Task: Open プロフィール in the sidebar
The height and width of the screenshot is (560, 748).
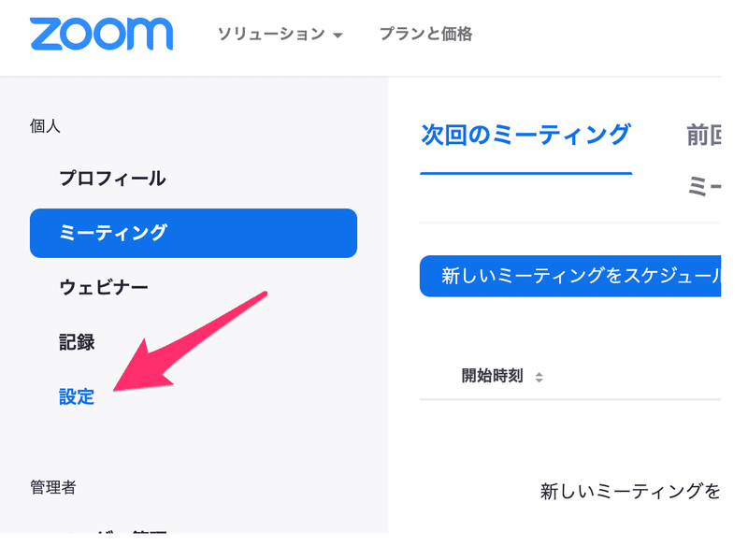Action: coord(115,178)
